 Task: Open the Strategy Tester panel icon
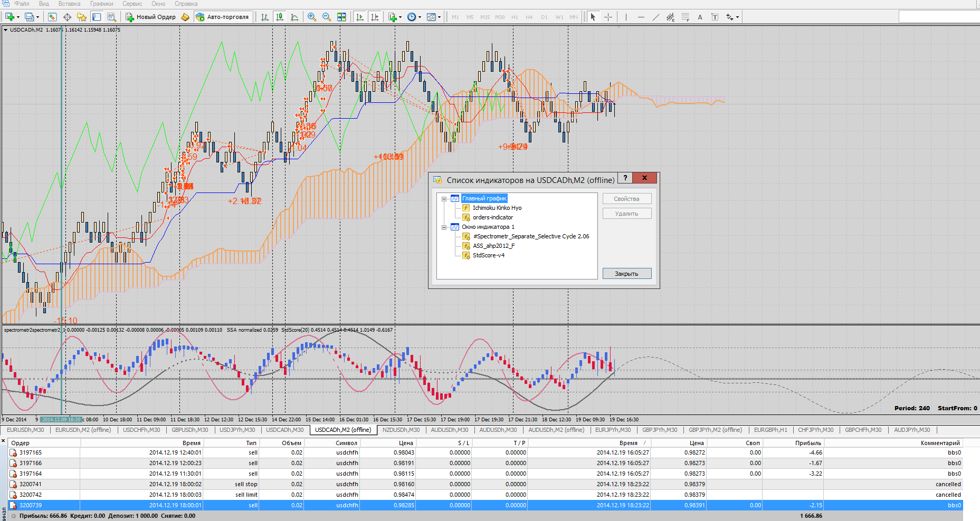tap(111, 17)
